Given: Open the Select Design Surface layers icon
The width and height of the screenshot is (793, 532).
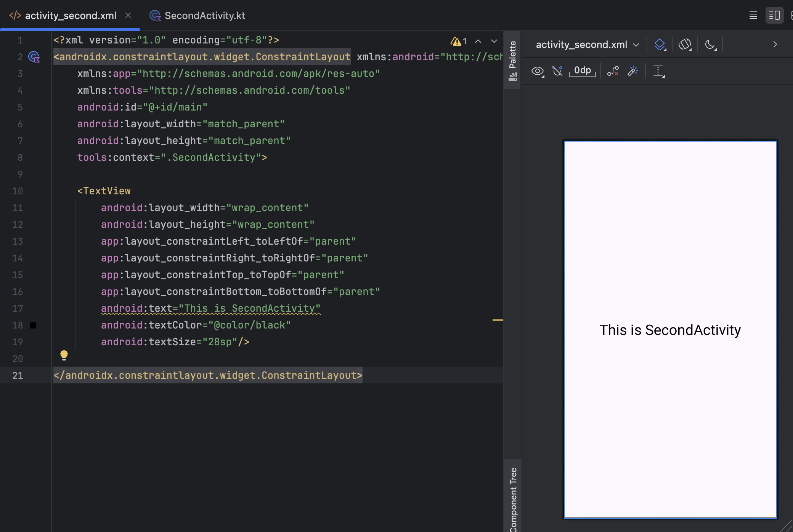Looking at the screenshot, I should [660, 45].
